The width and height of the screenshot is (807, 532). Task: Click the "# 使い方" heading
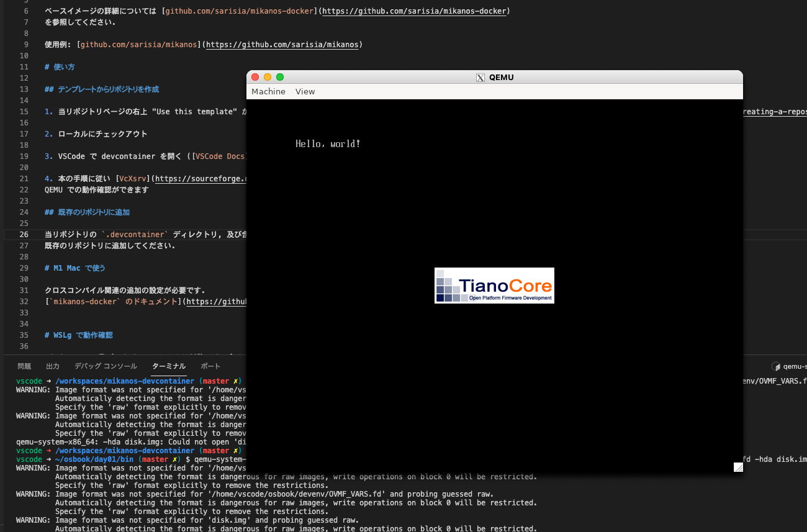click(x=60, y=67)
